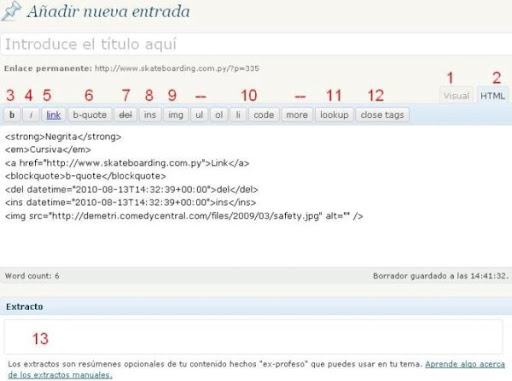The height and width of the screenshot is (381, 512).
Task: Click the 'Enlace permanente:' label
Action: [x=48, y=68]
